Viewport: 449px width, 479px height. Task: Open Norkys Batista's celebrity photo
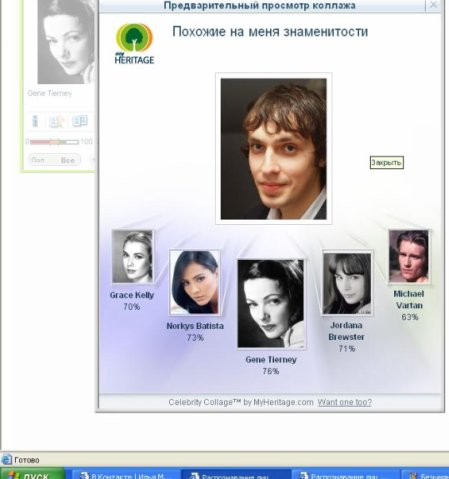click(195, 283)
